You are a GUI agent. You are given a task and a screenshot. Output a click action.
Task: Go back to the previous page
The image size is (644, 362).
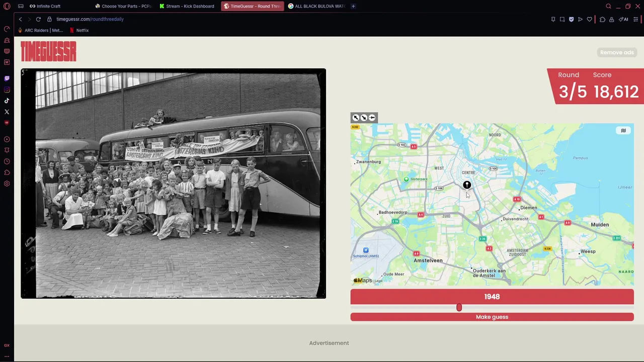[x=20, y=19]
